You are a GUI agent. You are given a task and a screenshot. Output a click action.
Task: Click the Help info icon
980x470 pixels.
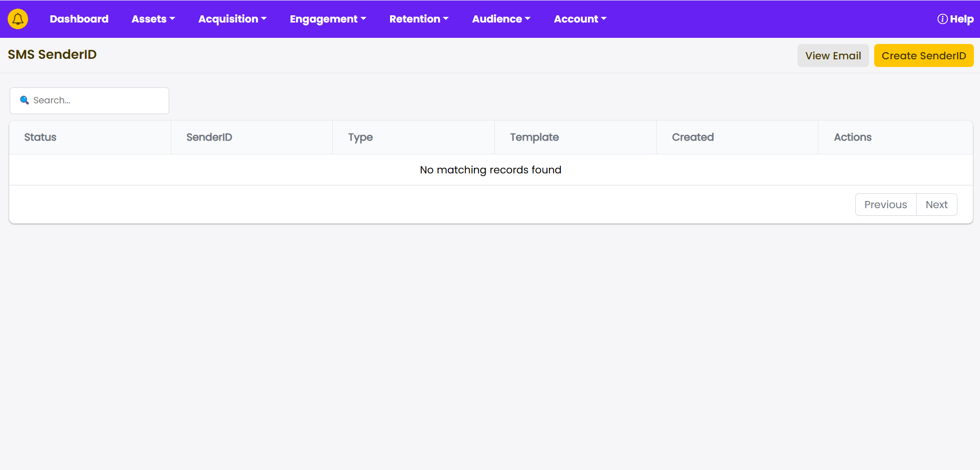(x=942, y=19)
